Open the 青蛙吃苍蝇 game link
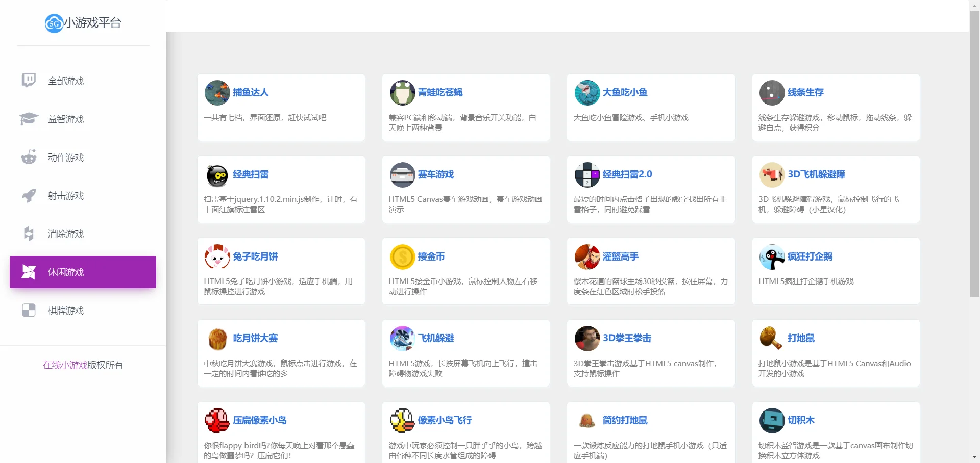980x463 pixels. [x=439, y=92]
